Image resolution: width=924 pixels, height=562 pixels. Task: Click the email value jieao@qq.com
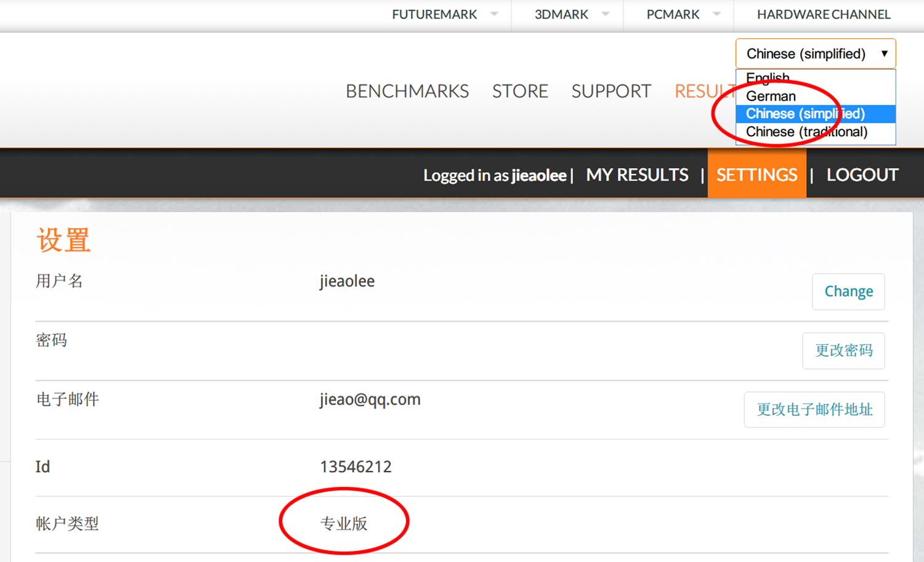tap(370, 400)
